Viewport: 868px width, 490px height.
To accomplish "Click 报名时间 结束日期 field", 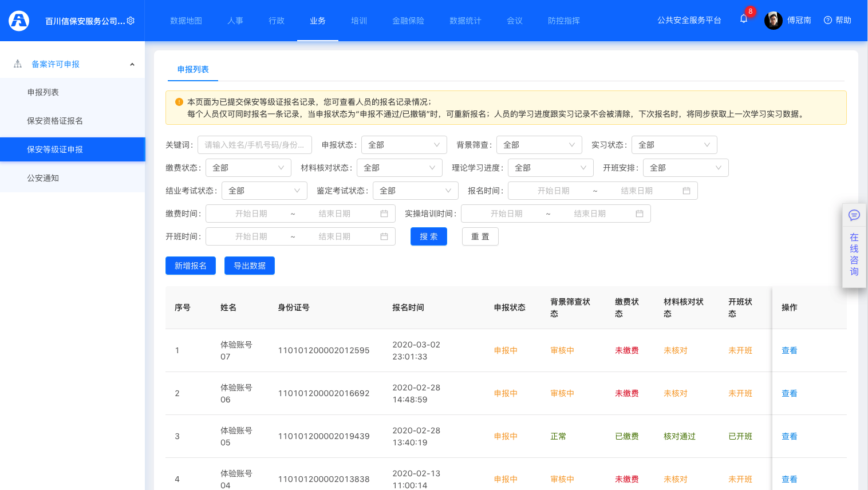I will pyautogui.click(x=637, y=191).
